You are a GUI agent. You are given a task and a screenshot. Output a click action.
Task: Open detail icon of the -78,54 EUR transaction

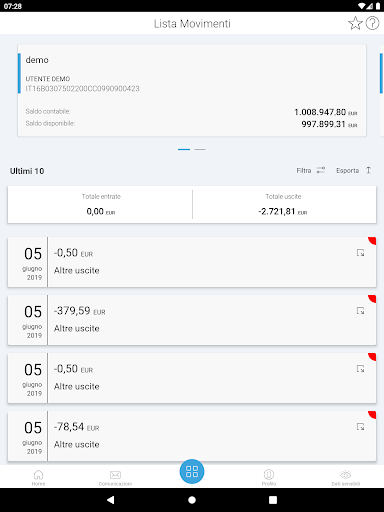click(360, 427)
